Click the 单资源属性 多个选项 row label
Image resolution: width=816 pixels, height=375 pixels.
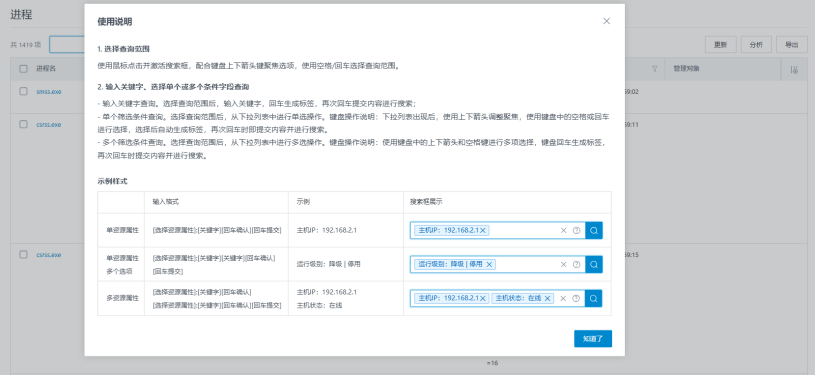(x=122, y=264)
